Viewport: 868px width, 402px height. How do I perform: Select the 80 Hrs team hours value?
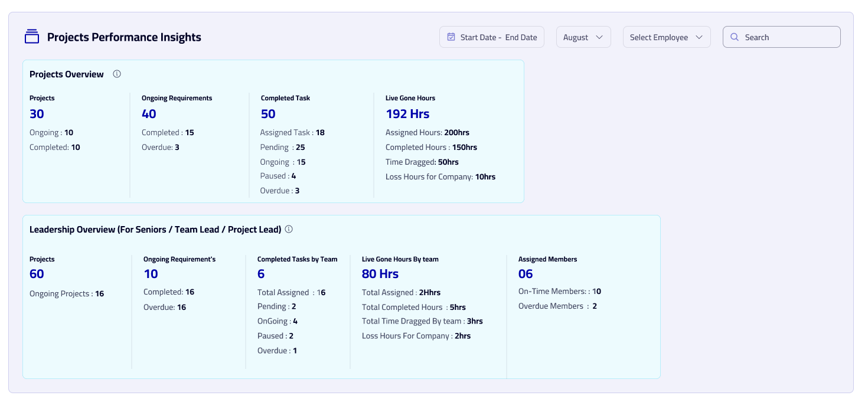pyautogui.click(x=380, y=274)
